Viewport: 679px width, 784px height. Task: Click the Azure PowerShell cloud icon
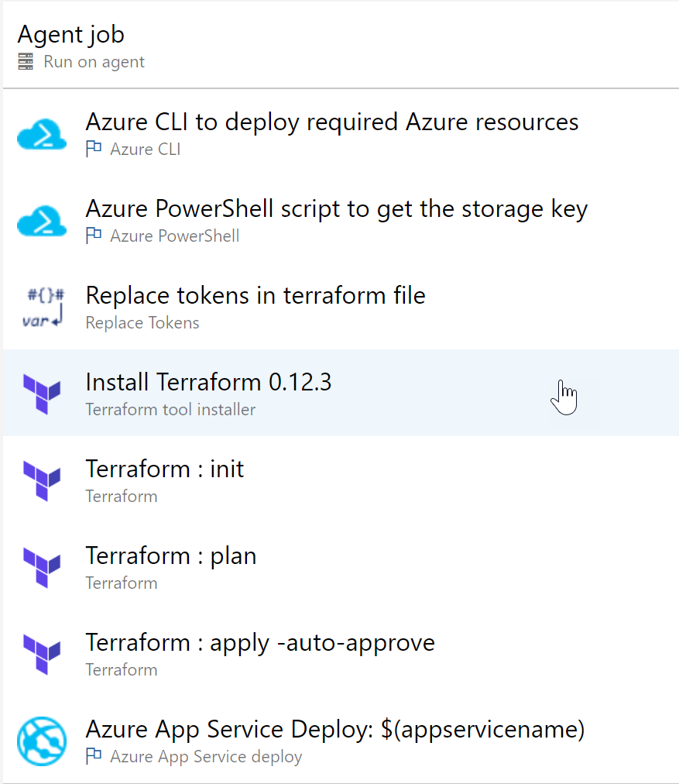(x=42, y=221)
